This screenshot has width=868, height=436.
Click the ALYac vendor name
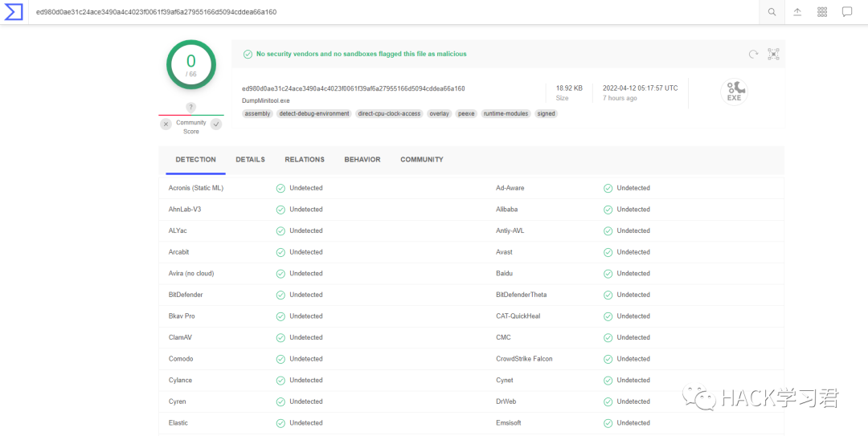(x=177, y=230)
